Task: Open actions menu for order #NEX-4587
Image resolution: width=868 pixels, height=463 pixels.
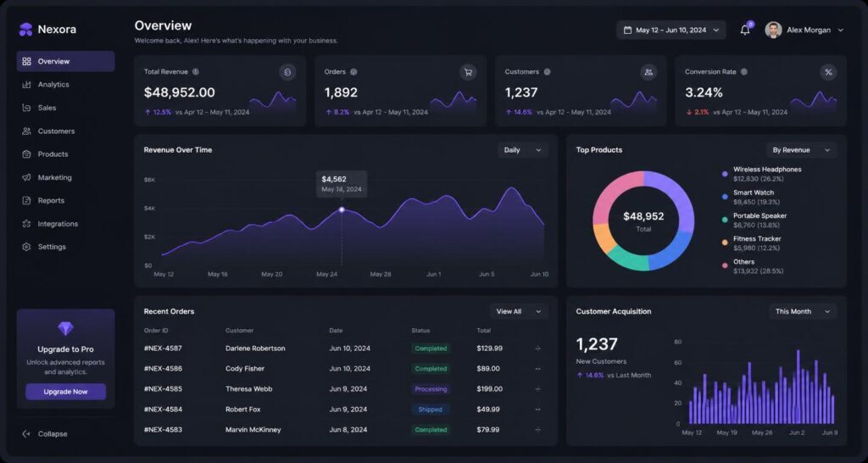Action: pos(537,349)
